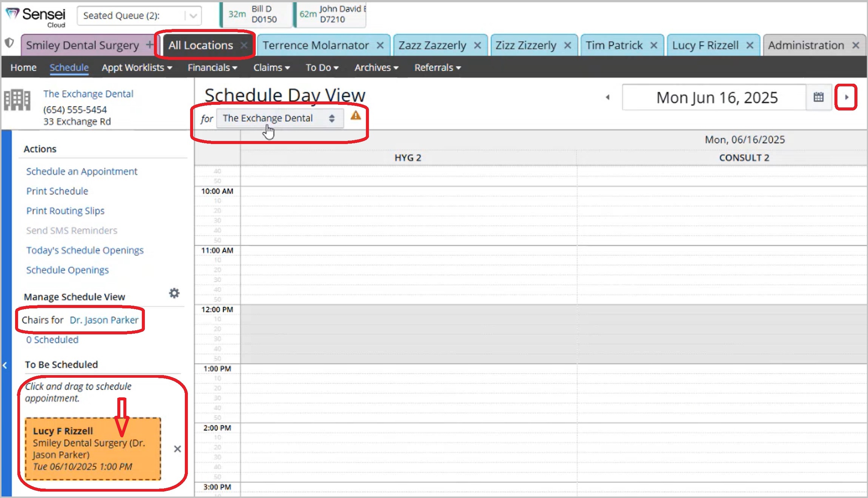Expand the To Do menu
Screen dimensions: 868x498
click(x=322, y=67)
